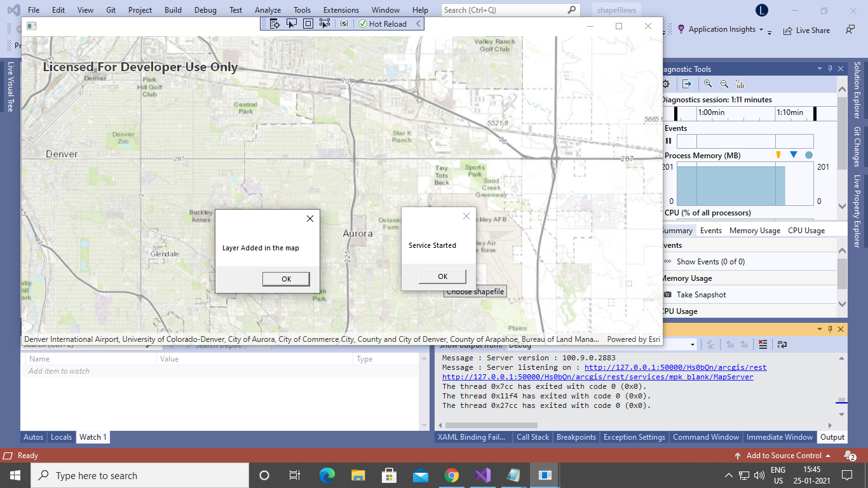The height and width of the screenshot is (488, 868).
Task: Zoom in on the diagnostics timeline
Action: tap(707, 83)
